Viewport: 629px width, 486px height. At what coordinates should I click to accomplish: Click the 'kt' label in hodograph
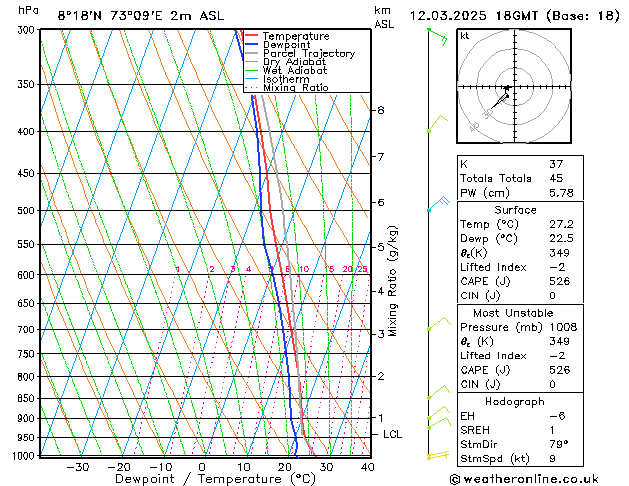point(465,36)
